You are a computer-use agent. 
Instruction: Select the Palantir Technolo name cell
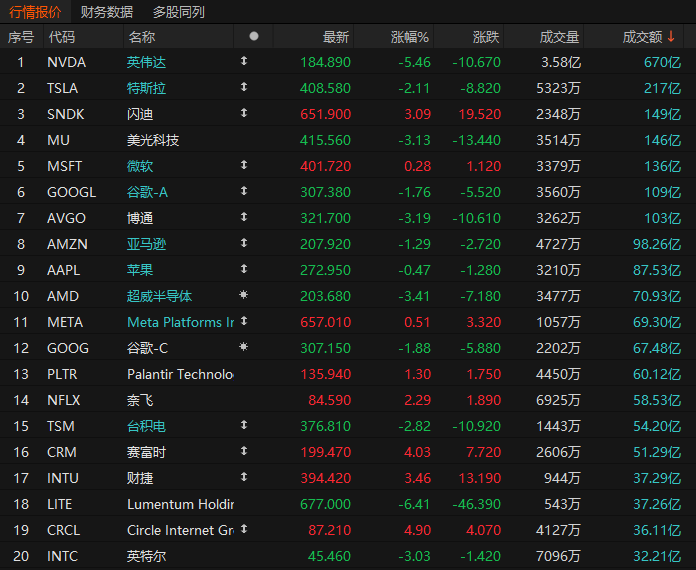tap(181, 374)
